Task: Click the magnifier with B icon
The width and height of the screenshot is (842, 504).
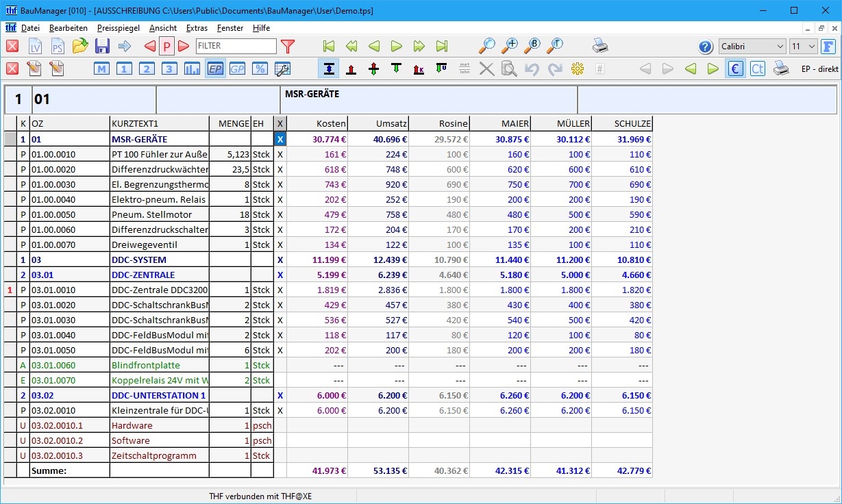Action: click(532, 46)
